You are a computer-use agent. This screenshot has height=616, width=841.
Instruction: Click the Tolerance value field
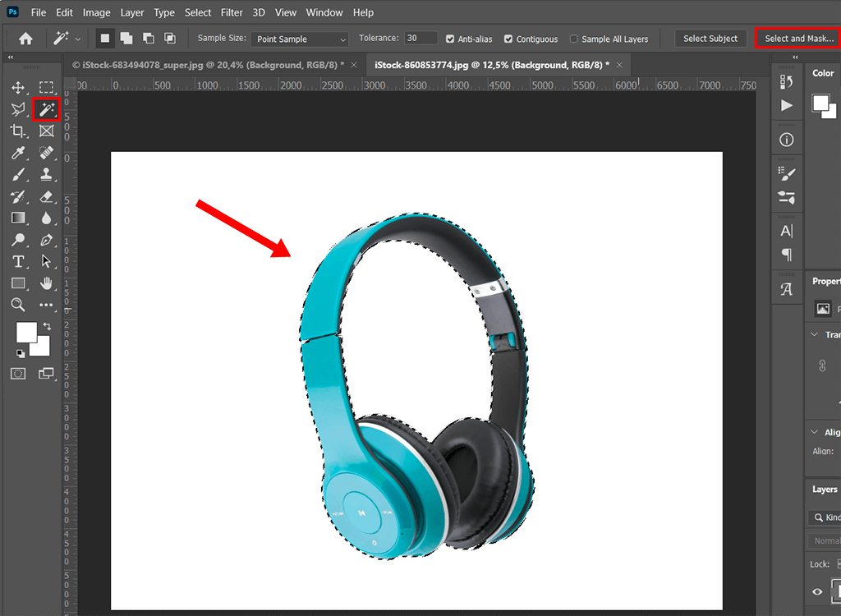point(421,38)
